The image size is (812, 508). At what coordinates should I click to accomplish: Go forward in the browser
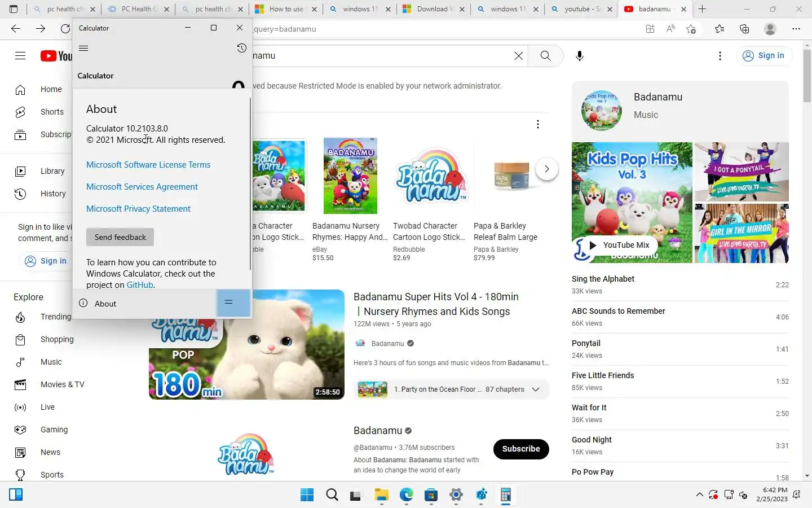coord(41,29)
